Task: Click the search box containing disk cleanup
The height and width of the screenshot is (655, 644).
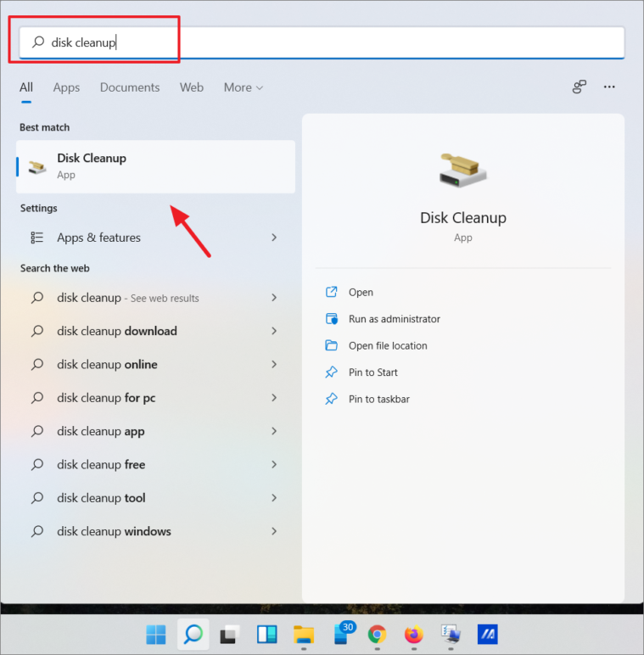Action: [322, 42]
